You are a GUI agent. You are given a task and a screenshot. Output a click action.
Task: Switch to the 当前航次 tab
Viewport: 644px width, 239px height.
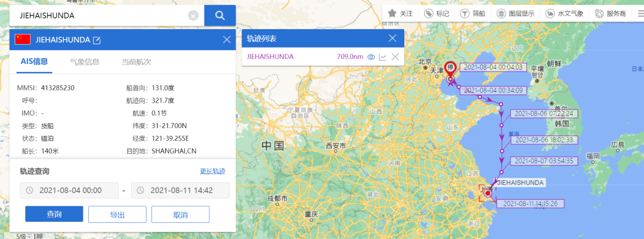(136, 61)
